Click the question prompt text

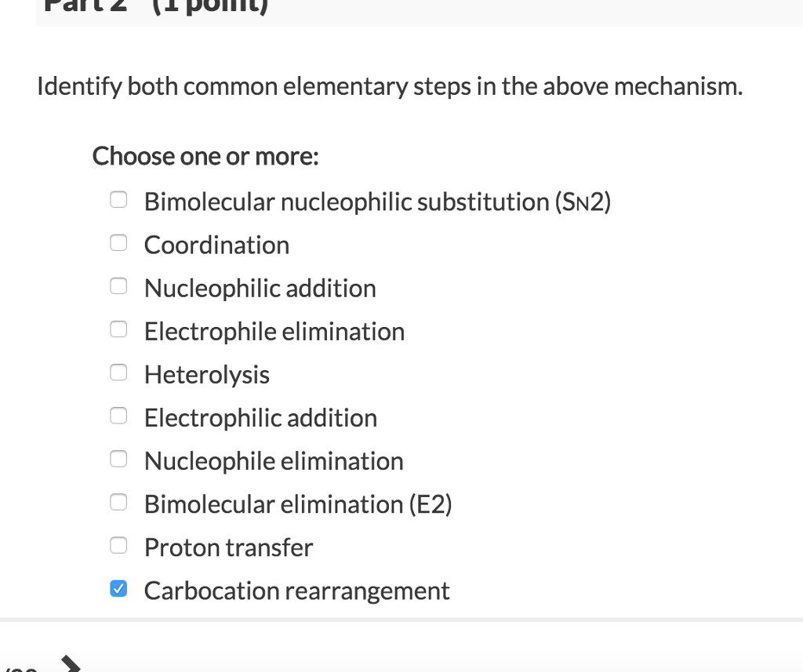389,86
